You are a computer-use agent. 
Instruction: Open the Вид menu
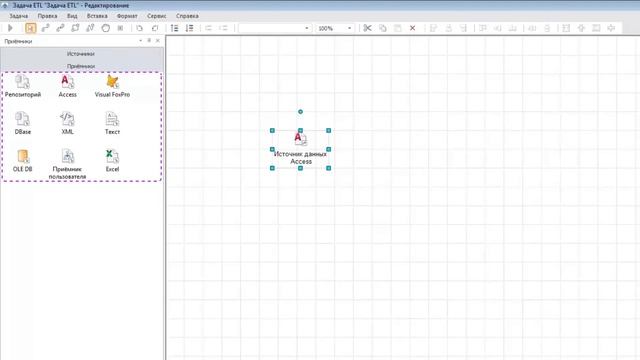pos(72,16)
